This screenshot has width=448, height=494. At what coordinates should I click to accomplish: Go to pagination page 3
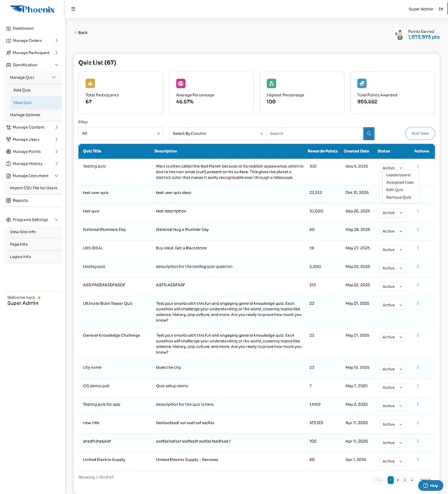405,480
